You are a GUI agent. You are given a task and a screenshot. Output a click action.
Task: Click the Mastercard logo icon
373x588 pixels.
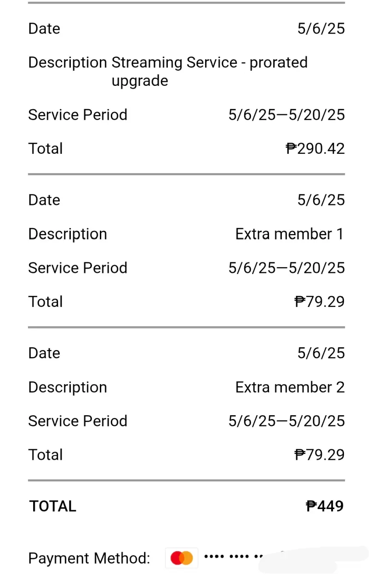pos(182,558)
